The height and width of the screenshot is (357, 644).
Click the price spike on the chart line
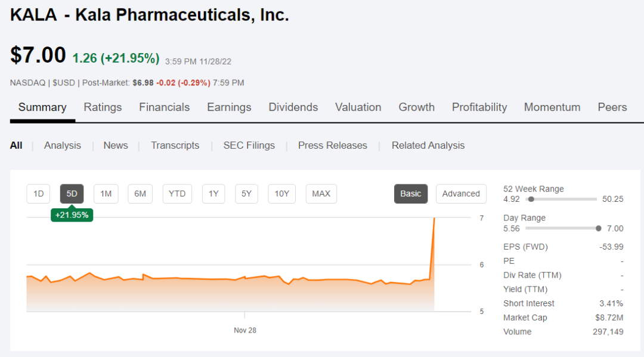click(x=433, y=239)
